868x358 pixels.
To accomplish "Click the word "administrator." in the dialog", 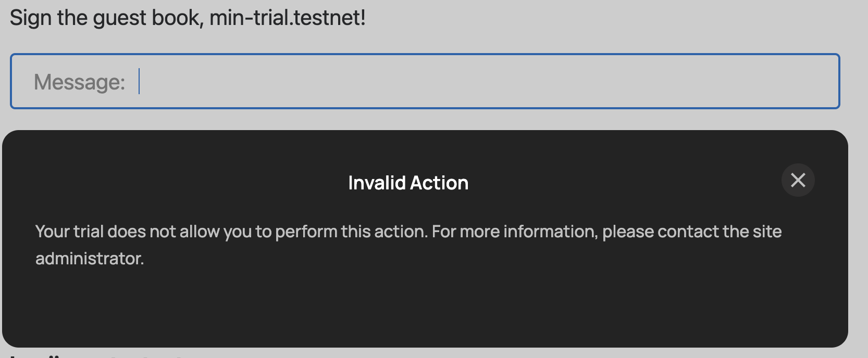I will tap(90, 259).
